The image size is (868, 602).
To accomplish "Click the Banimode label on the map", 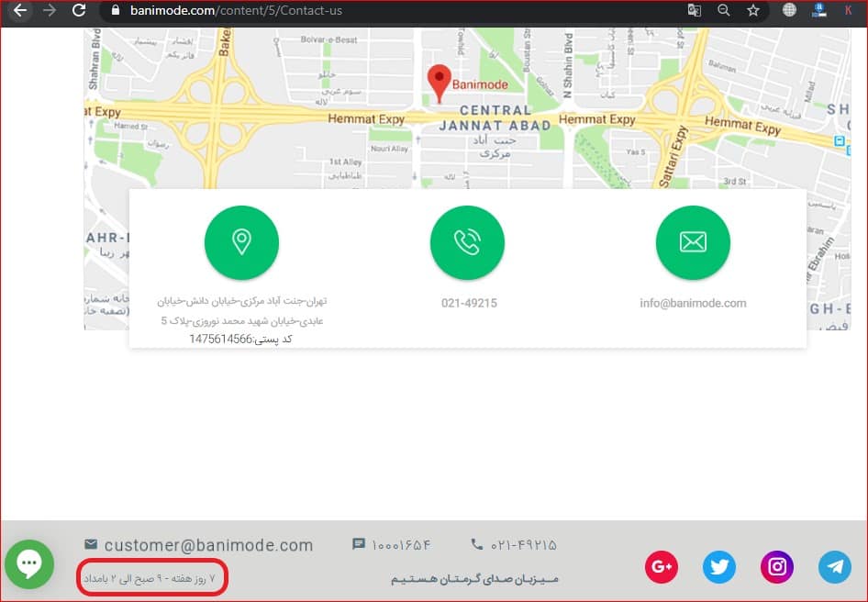I will click(x=480, y=84).
